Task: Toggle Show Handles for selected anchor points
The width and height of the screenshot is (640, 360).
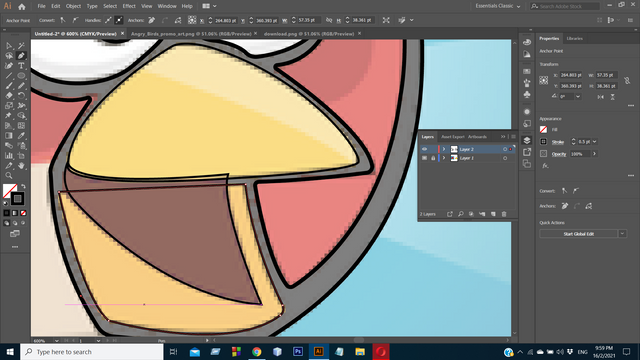Action: point(108,20)
